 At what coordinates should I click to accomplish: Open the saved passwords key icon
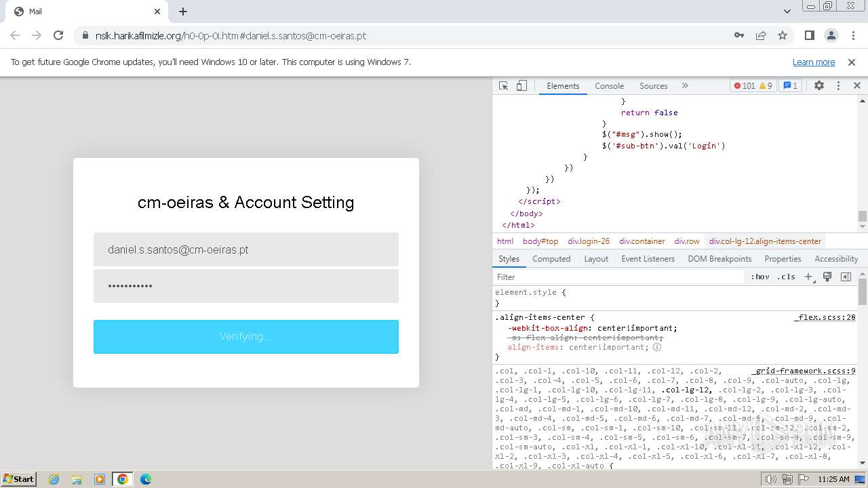739,35
